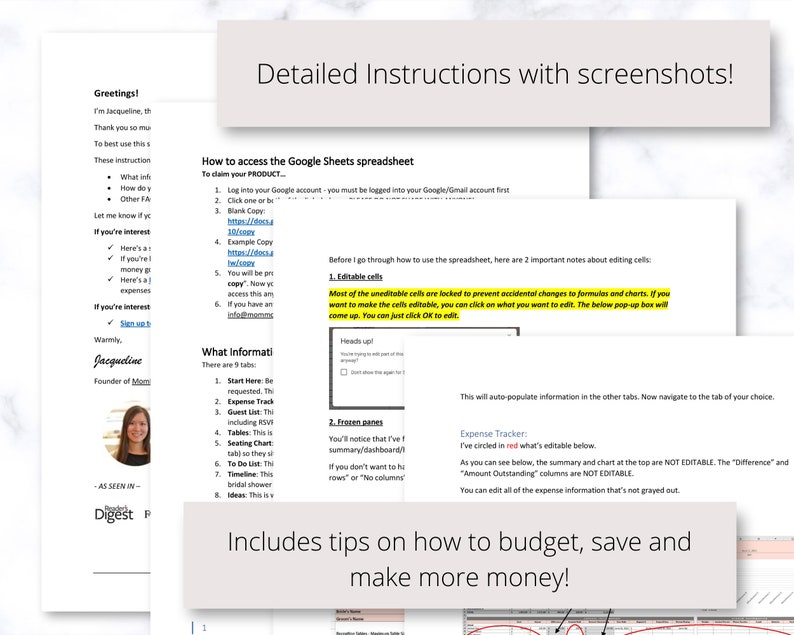Click the Jacqueline cursive signature
This screenshot has width=794, height=635.
(x=118, y=361)
